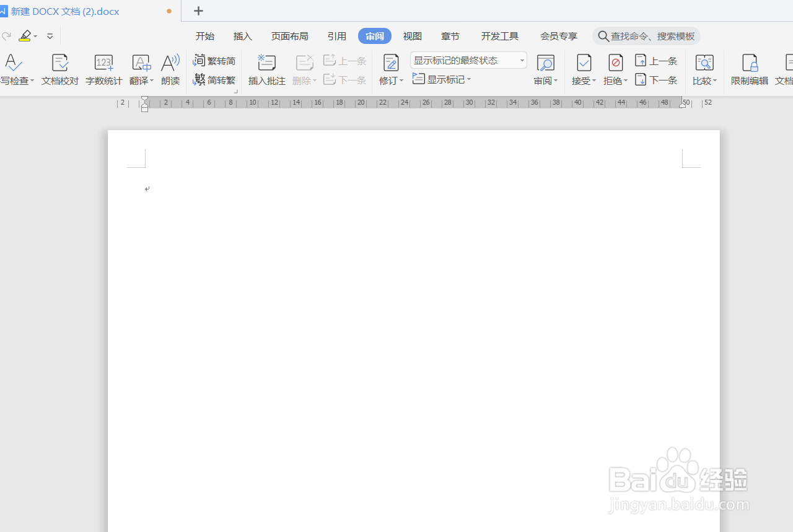The width and height of the screenshot is (793, 532).
Task: Start 朗读 read aloud
Action: tap(170, 71)
